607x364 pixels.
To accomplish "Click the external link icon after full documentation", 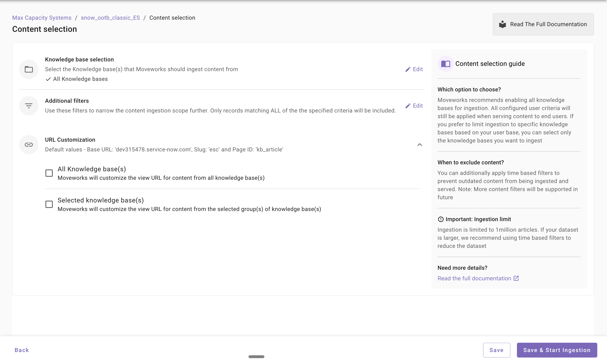I will pyautogui.click(x=516, y=278).
